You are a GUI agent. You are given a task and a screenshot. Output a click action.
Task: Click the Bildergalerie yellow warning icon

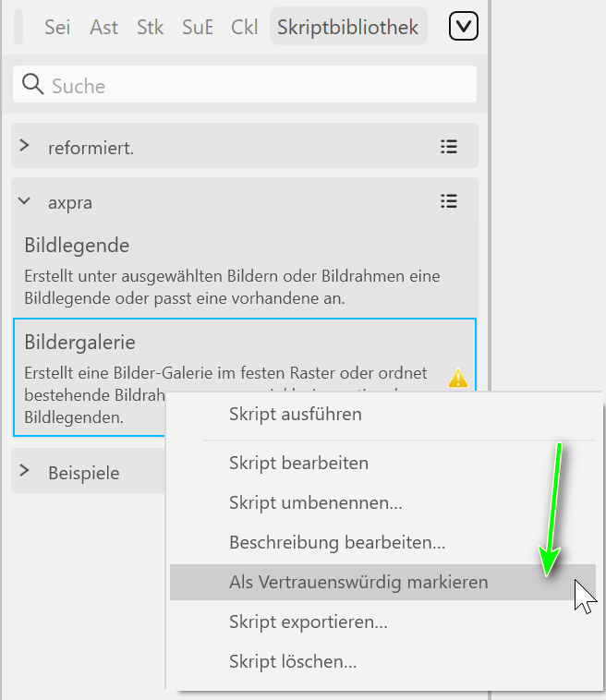458,378
